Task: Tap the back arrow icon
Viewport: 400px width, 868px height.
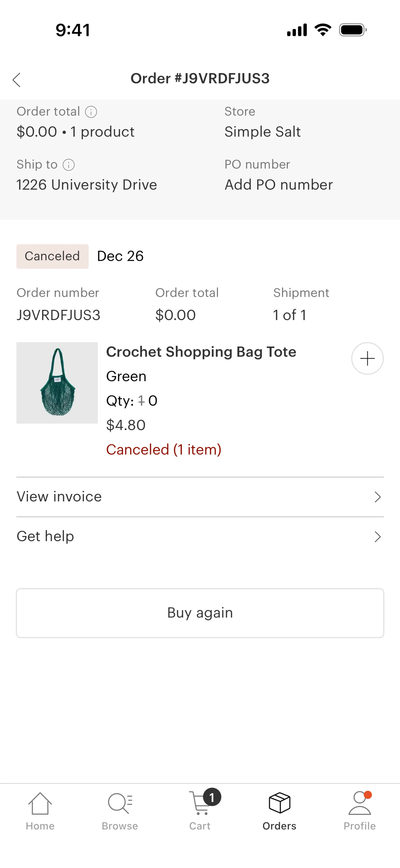Action: point(16,80)
